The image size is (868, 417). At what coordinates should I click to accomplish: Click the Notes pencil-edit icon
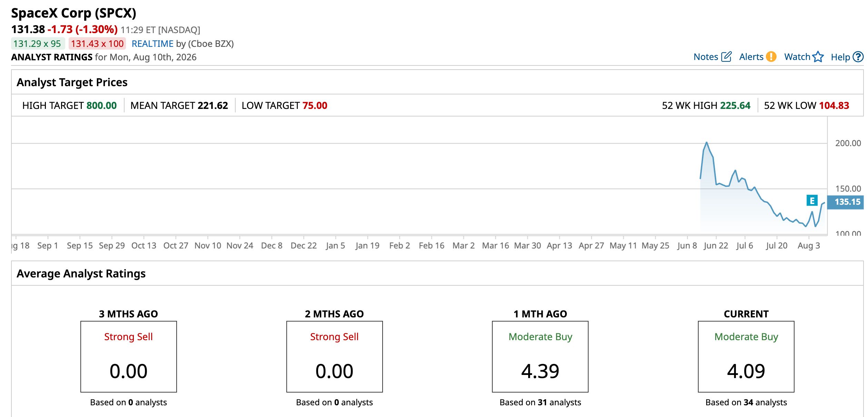(x=726, y=57)
